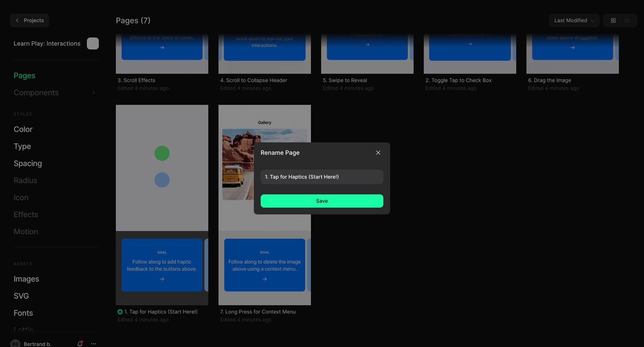
Task: Open Type styles
Action: pyautogui.click(x=22, y=146)
